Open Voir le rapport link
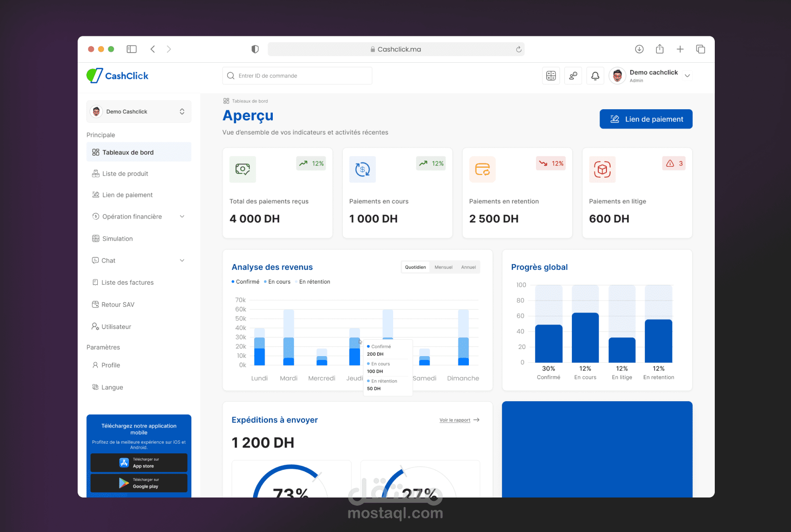Image resolution: width=791 pixels, height=532 pixels. pyautogui.click(x=459, y=420)
